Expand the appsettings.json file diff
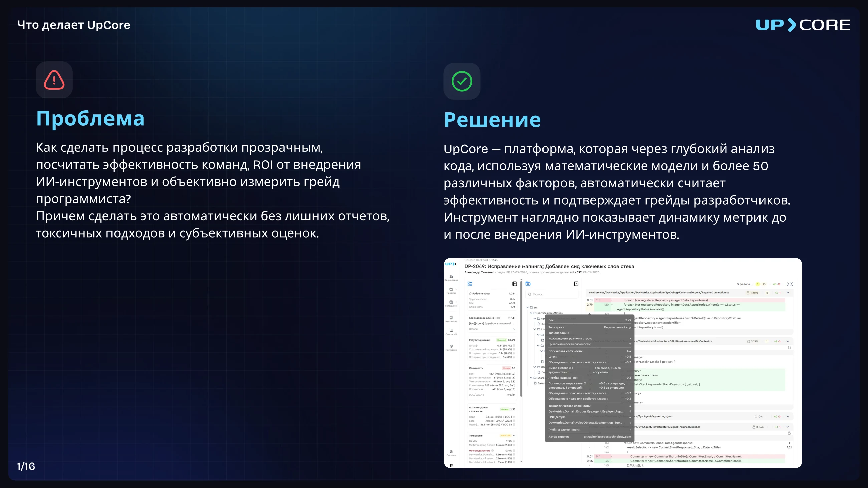This screenshot has width=868, height=488. pyautogui.click(x=788, y=416)
